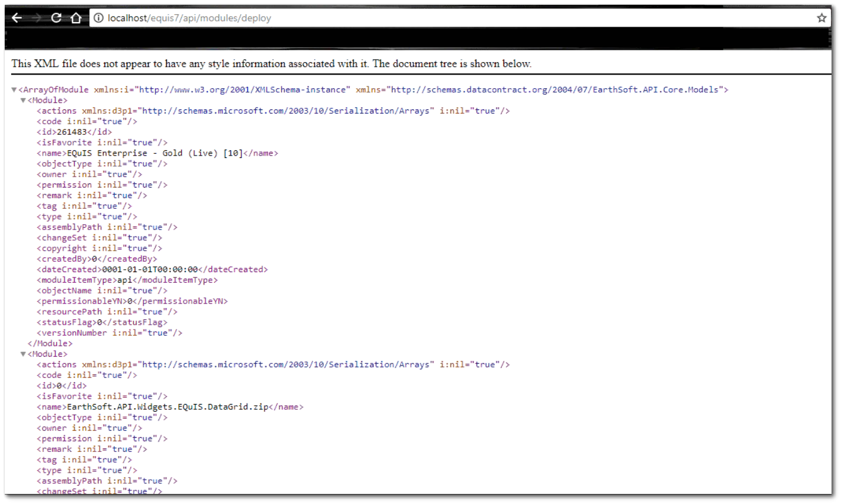Collapse the second Module node
Image resolution: width=841 pixels, height=504 pixels.
click(x=24, y=354)
